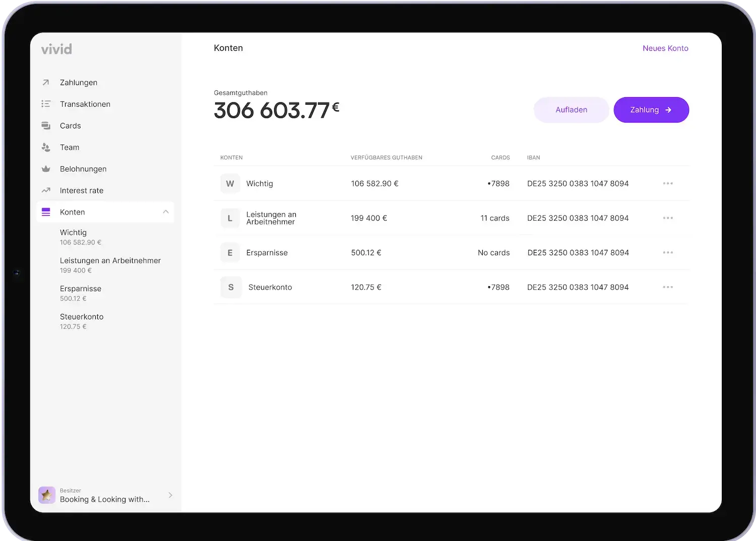Click the Cards stack icon

point(46,125)
